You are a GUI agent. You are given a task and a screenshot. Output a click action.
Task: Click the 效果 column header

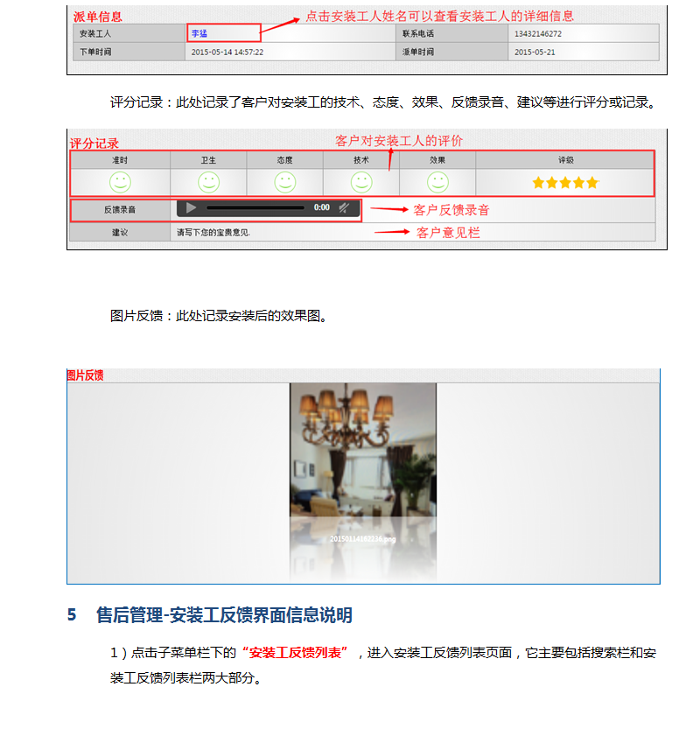point(437,160)
